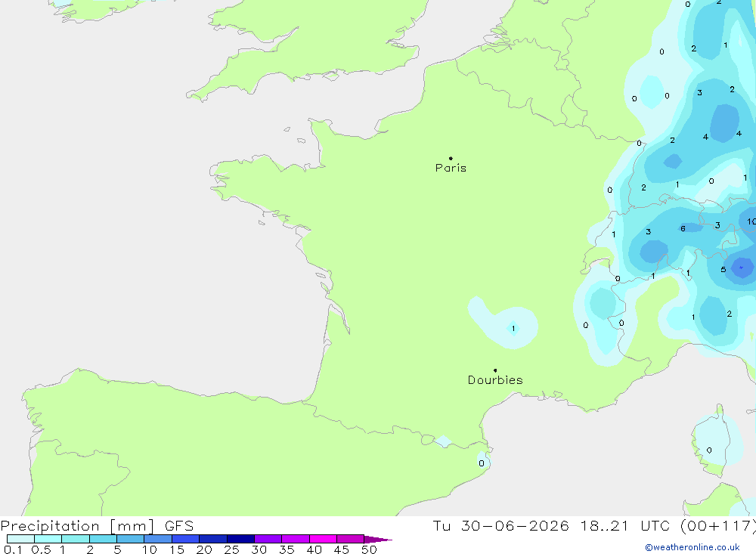Screen dimensions: 756x554
Task: Pick the 20–25 mm dark blue legend swatch
Action: (213, 539)
